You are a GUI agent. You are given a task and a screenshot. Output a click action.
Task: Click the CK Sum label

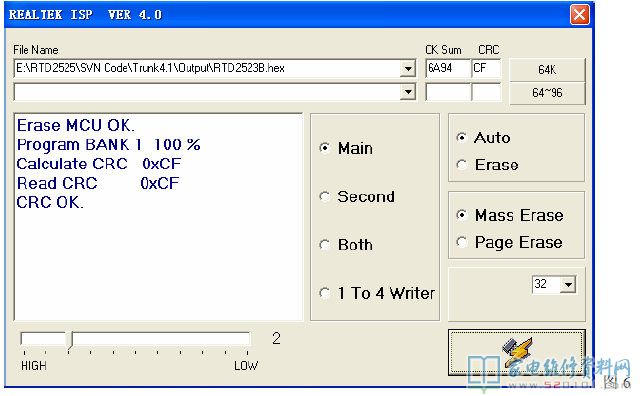point(443,50)
